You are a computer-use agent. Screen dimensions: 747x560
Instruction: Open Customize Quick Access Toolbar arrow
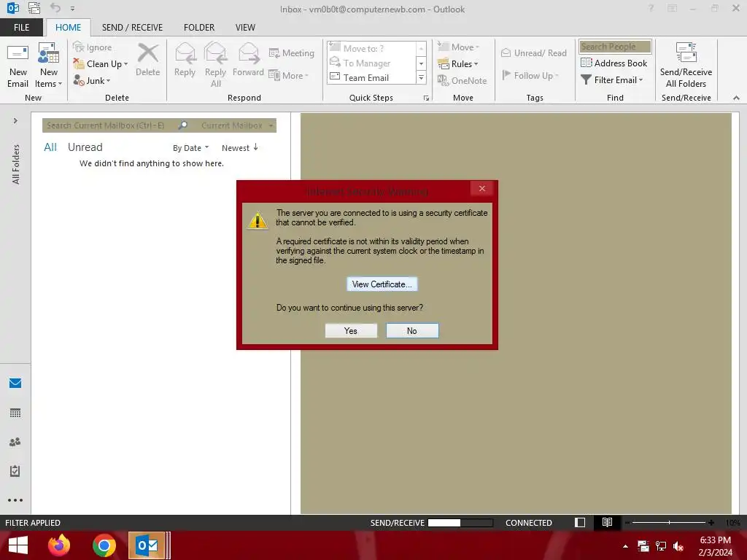point(72,9)
